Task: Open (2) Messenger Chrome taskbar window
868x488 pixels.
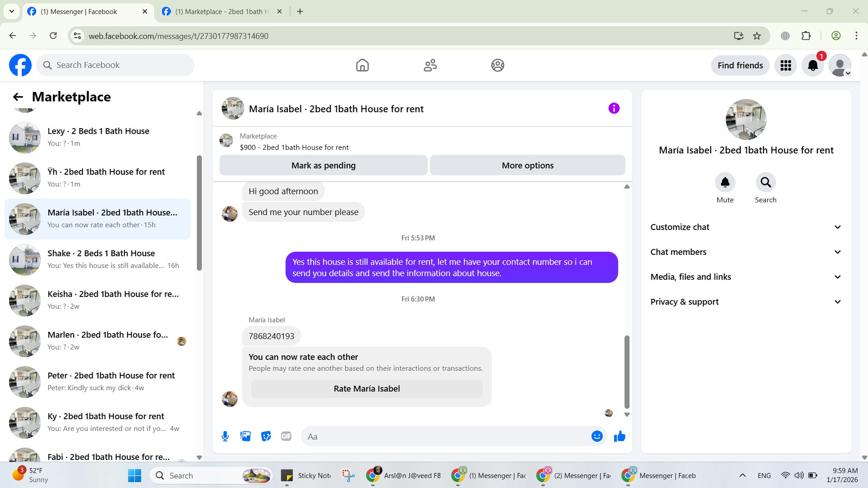Action: coord(574,476)
